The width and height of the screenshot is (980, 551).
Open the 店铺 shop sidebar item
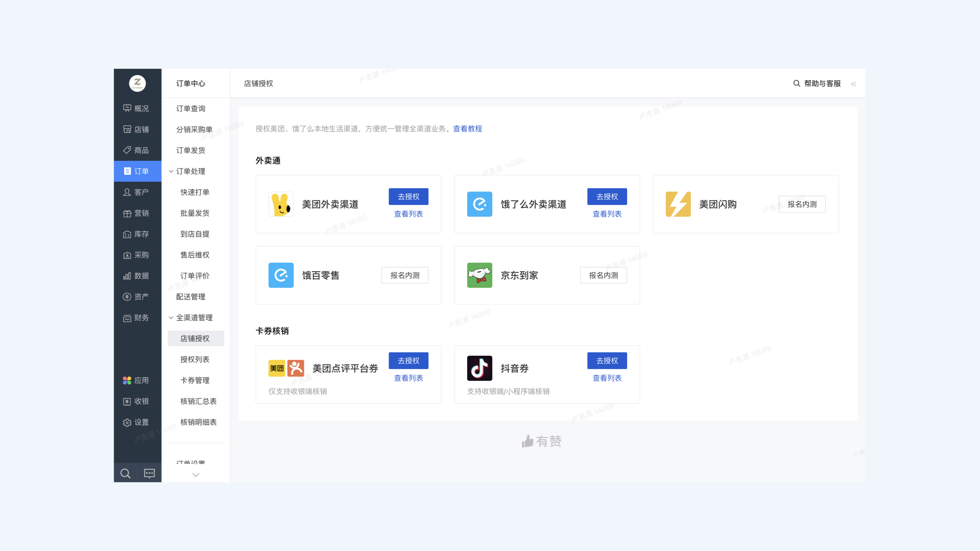pos(137,129)
